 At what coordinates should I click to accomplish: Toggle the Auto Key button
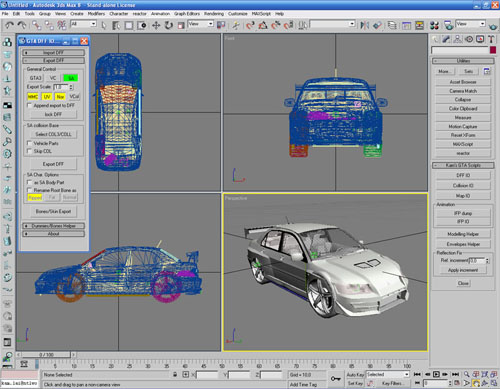355,375
